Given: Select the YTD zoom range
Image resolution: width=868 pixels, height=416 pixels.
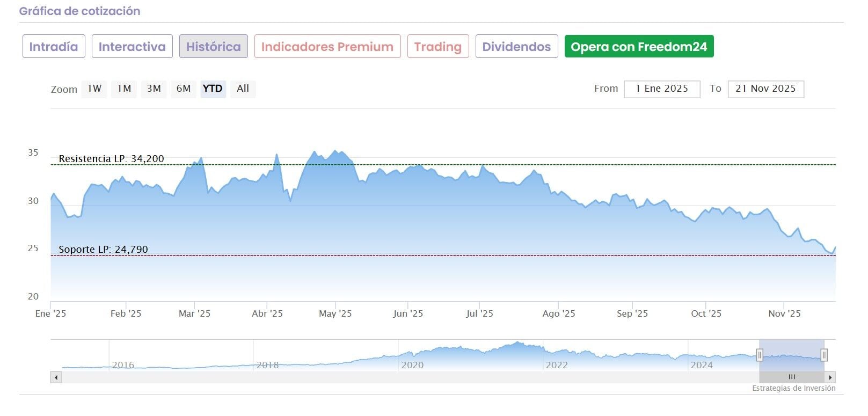Looking at the screenshot, I should (213, 89).
